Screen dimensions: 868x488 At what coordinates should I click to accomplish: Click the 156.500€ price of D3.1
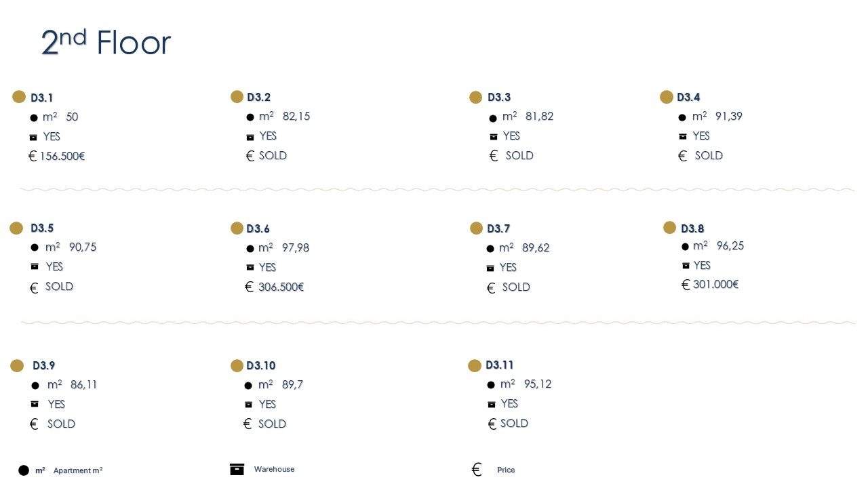(62, 157)
